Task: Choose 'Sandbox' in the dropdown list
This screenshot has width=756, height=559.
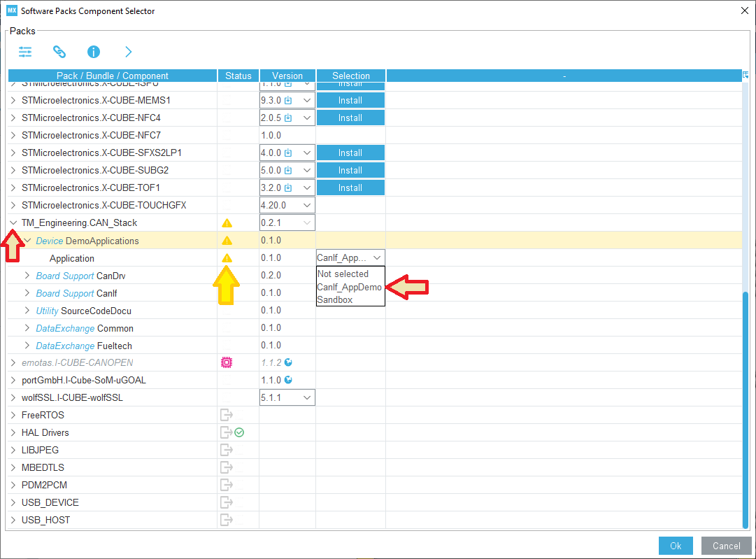Action: (x=335, y=299)
